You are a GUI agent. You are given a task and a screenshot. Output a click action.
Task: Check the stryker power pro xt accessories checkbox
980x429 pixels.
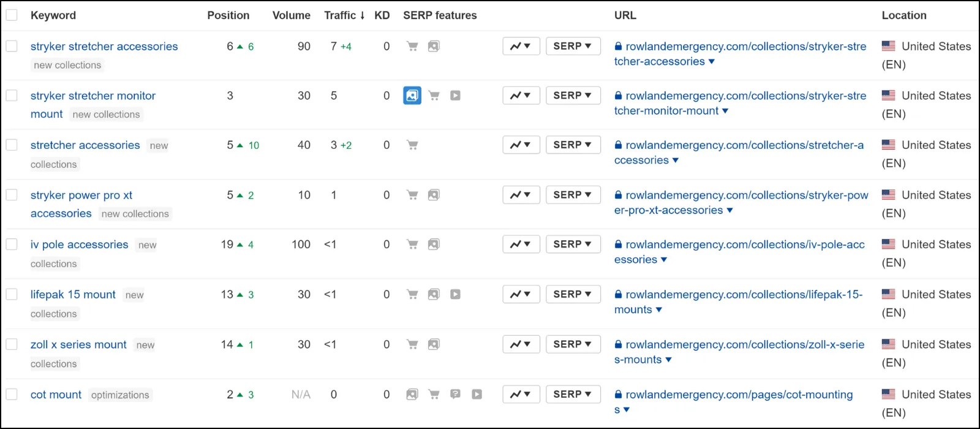pyautogui.click(x=12, y=195)
